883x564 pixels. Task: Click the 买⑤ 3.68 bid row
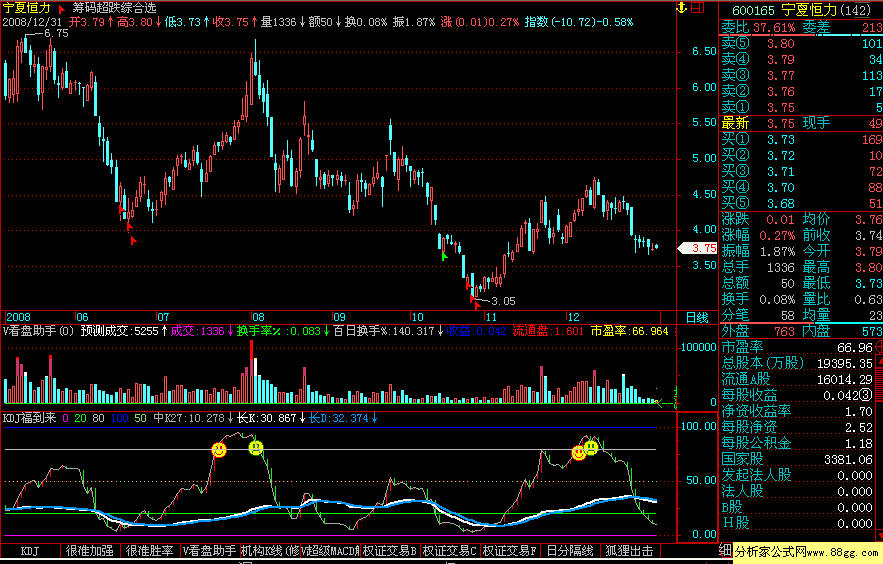(801, 203)
